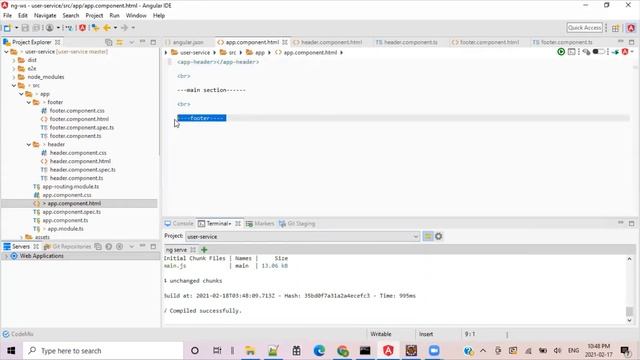Click the open terminal icon in editor toolbar
640x360 pixels.
[x=571, y=52]
